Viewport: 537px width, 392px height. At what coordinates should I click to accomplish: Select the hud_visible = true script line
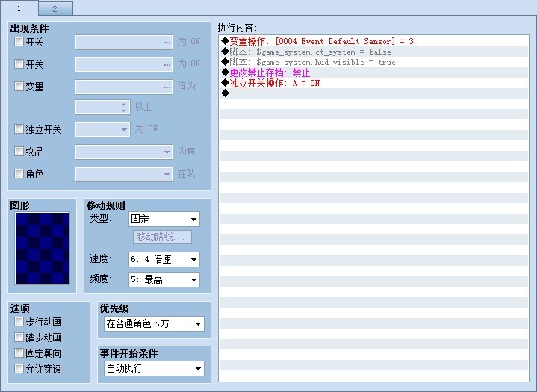(373, 62)
